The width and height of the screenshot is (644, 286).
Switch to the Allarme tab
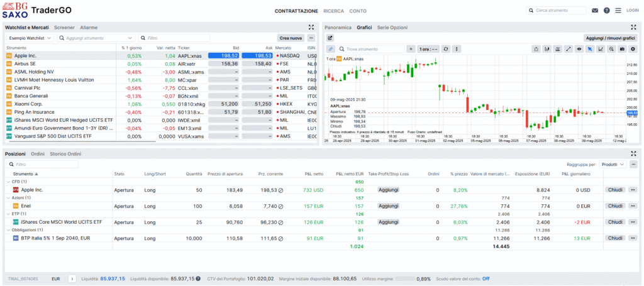tap(89, 28)
